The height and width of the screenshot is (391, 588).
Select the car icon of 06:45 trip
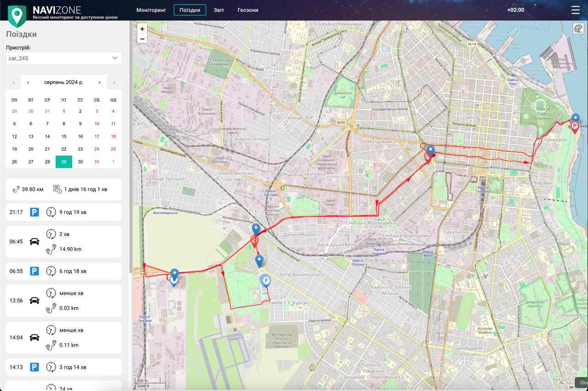(x=34, y=242)
